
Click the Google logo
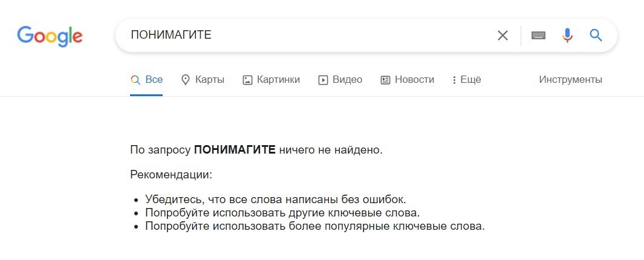click(50, 36)
